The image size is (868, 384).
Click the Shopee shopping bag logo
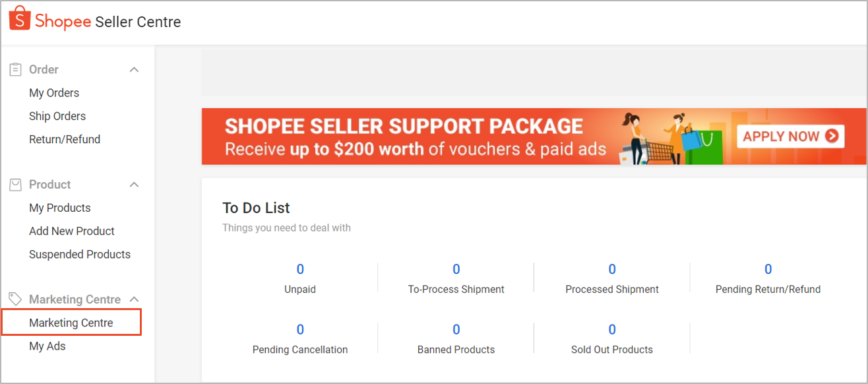point(20,18)
